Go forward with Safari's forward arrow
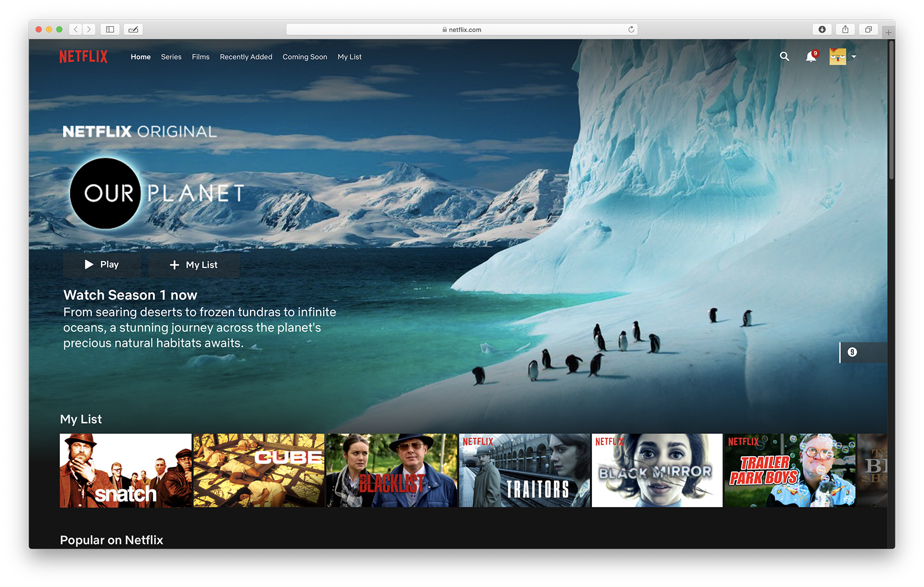Image resolution: width=924 pixels, height=587 pixels. coord(89,29)
